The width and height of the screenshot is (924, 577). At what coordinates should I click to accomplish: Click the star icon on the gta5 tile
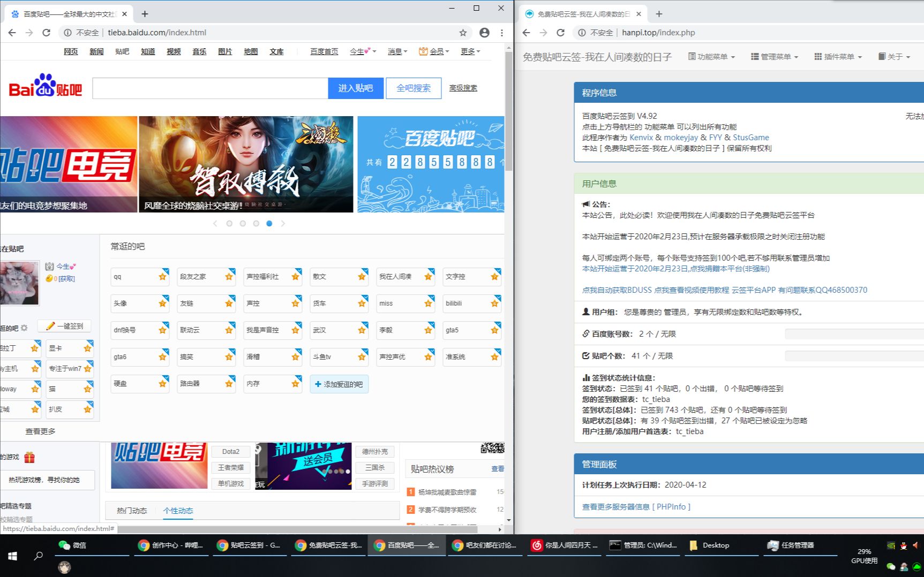[x=494, y=330]
